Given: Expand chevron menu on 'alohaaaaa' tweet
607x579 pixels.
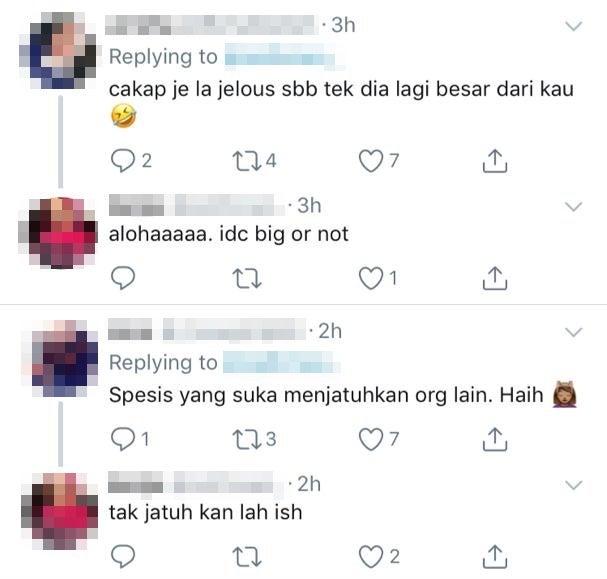Looking at the screenshot, I should point(573,206).
